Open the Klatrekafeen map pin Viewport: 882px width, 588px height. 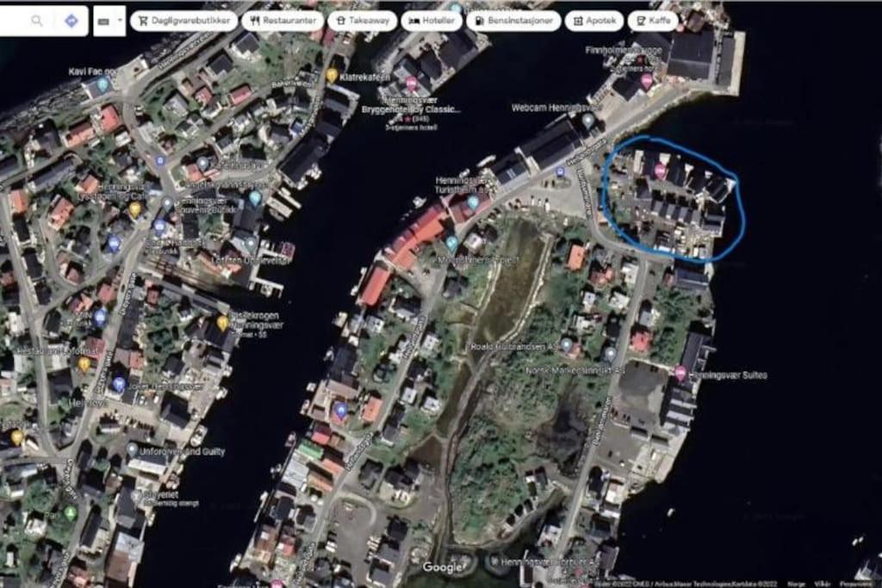click(332, 75)
